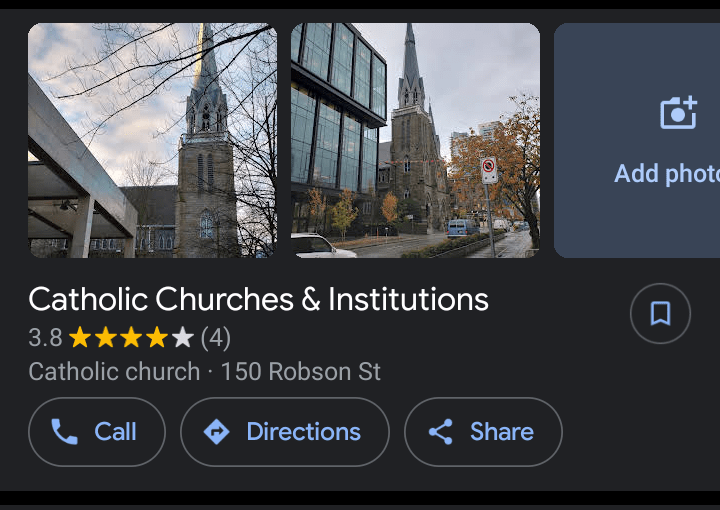720x510 pixels.
Task: Choose the Add photo text
Action: 667,174
